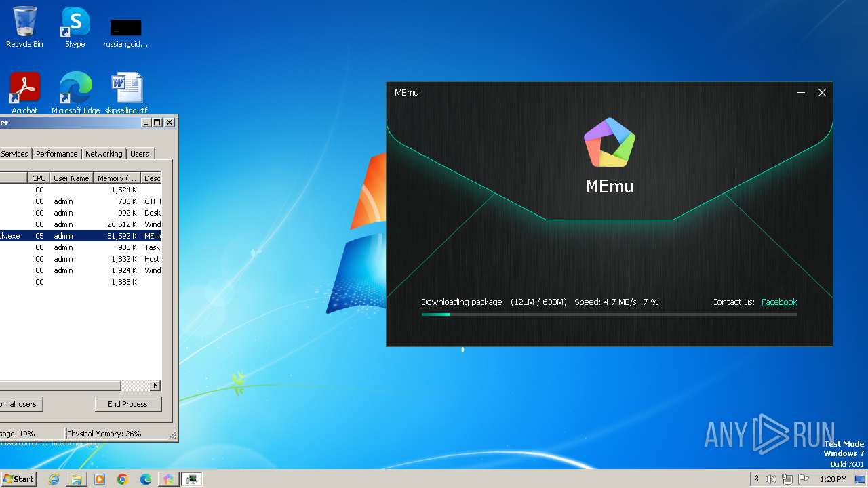Click the Show desktop button
Screen dimensions: 868x488
pos(860,479)
